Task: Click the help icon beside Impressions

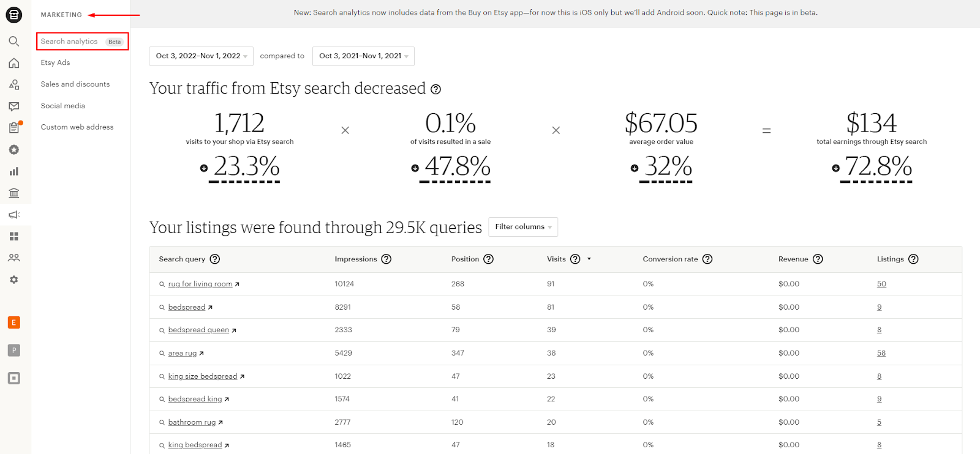Action: tap(386, 259)
